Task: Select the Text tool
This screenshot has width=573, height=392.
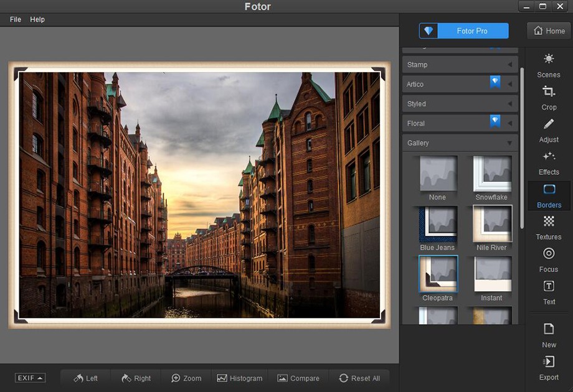Action: (548, 294)
